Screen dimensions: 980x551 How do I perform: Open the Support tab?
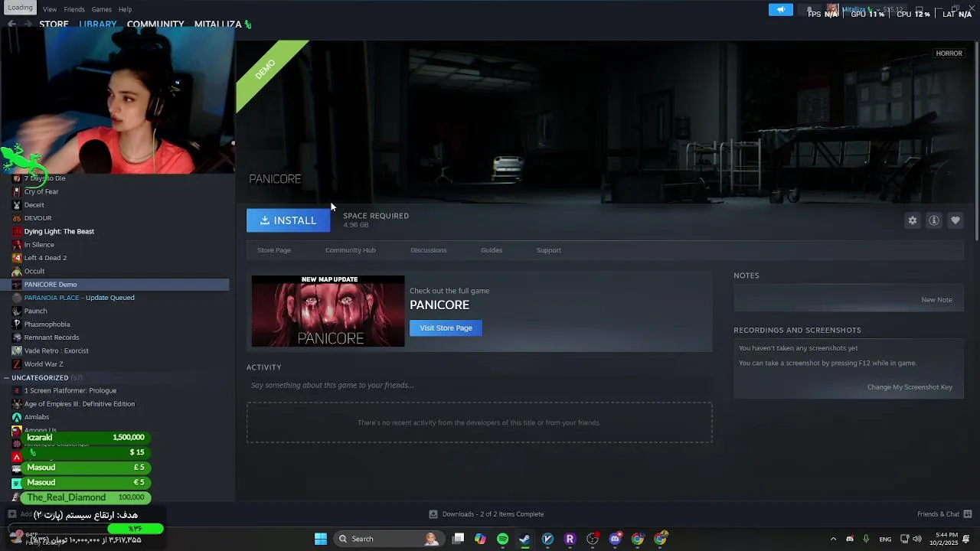pyautogui.click(x=548, y=250)
